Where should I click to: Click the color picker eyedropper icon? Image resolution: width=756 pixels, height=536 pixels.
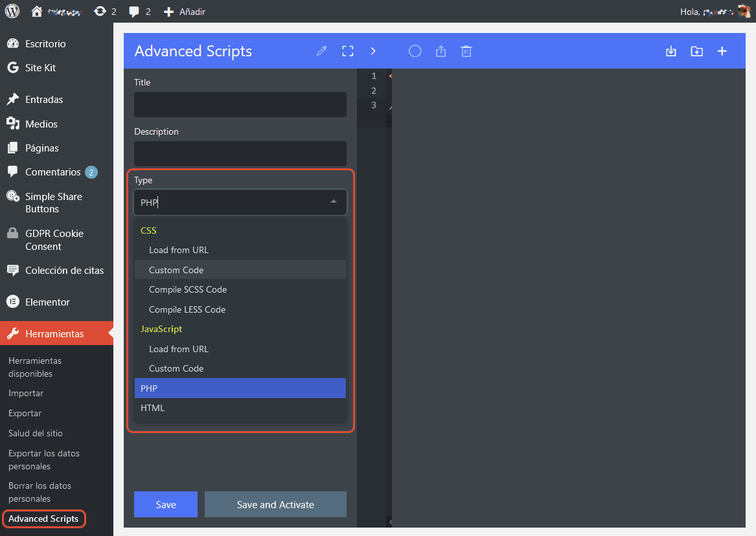pos(321,51)
